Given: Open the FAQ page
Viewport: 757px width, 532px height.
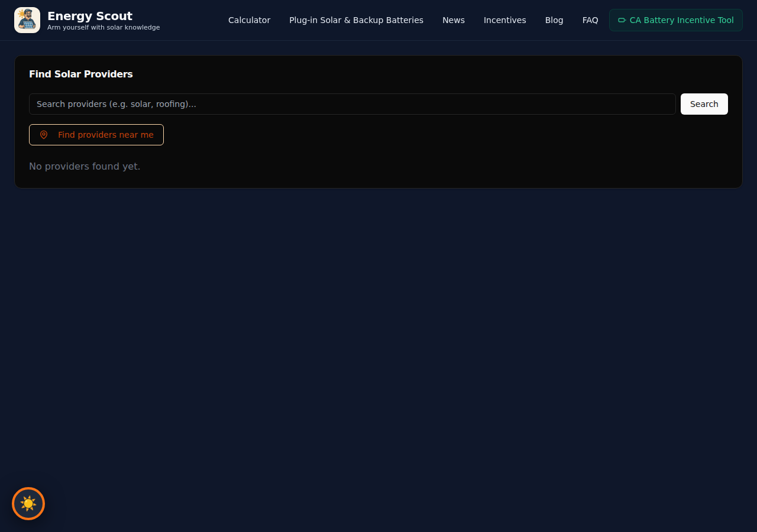Looking at the screenshot, I should pos(590,20).
